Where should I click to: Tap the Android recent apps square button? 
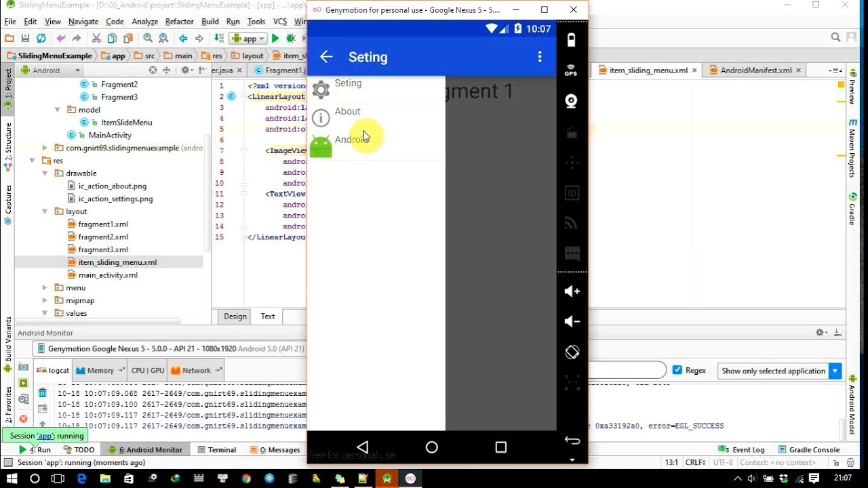[500, 447]
